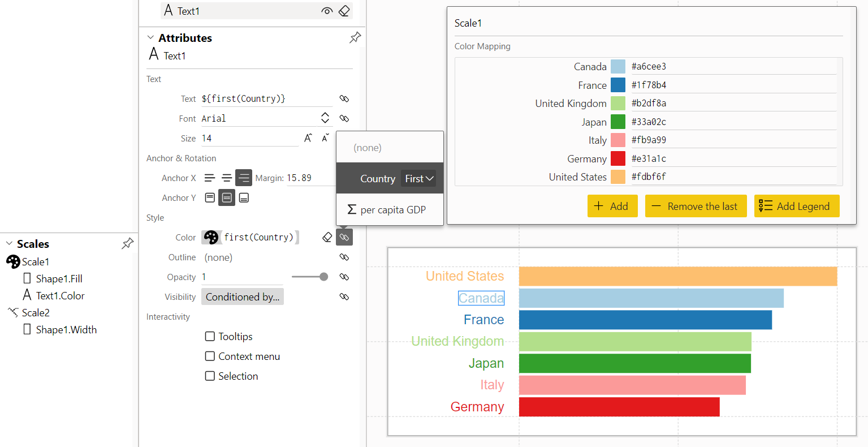Pin the Scales panel

pos(128,244)
